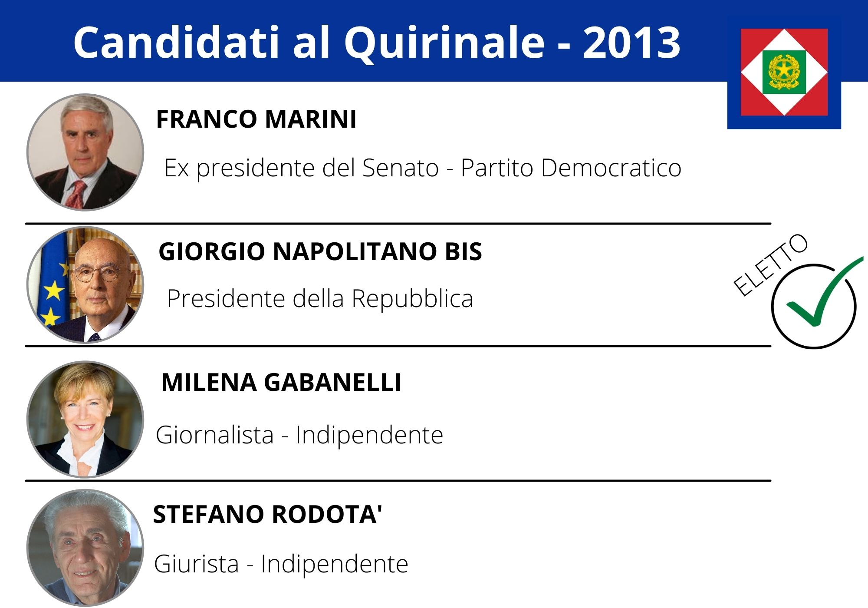Screen dimensions: 868x608
Task: Click the 'Giornalista - Indipendente' subtitle
Action: click(x=299, y=435)
